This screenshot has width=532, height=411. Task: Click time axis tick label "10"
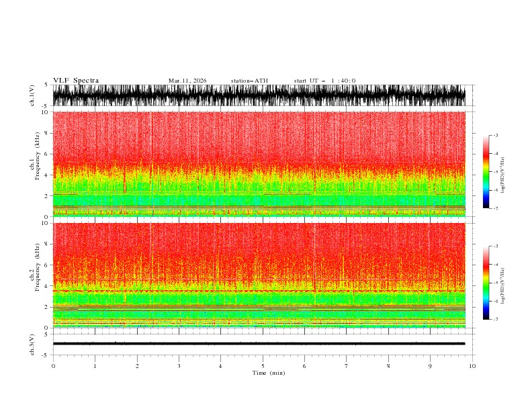pyautogui.click(x=472, y=366)
